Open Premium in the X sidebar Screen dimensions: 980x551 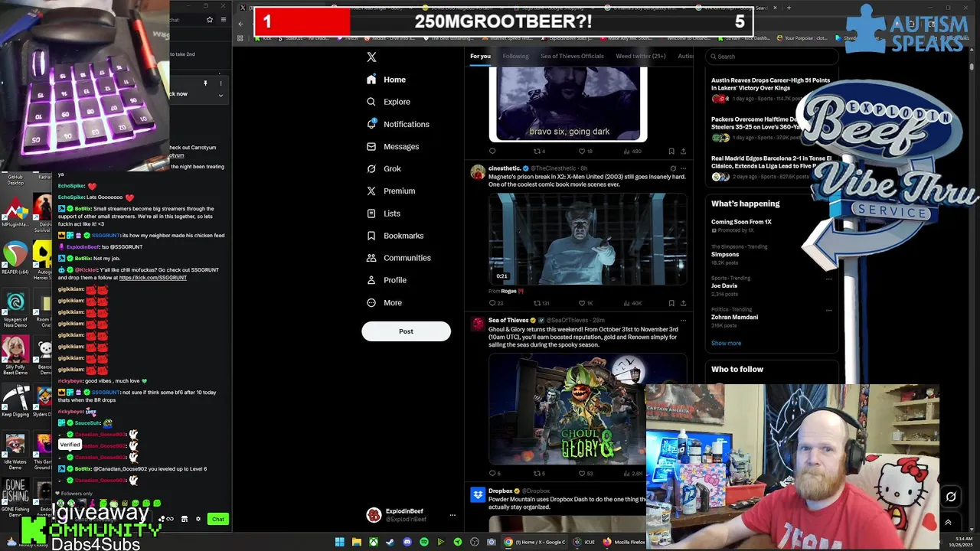click(390, 191)
